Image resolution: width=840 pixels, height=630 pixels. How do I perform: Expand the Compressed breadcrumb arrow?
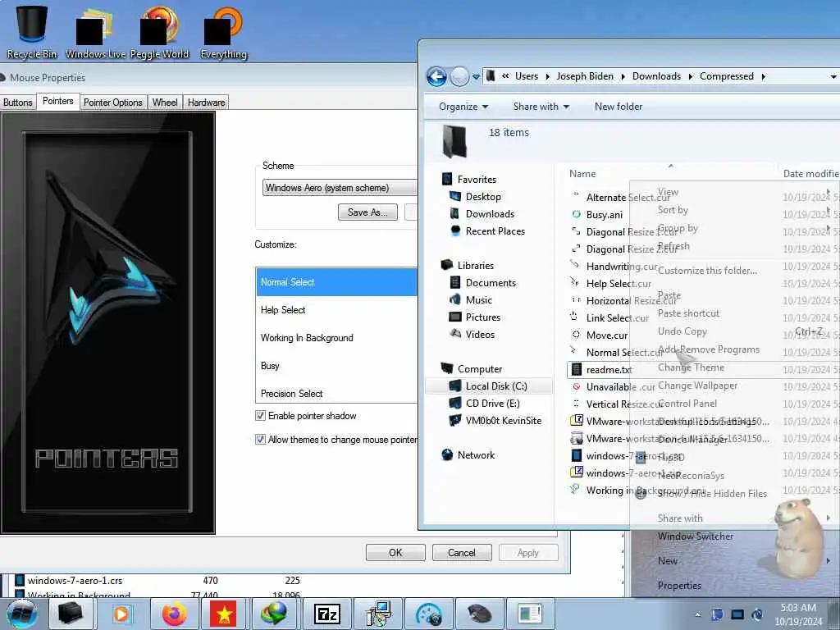764,76
